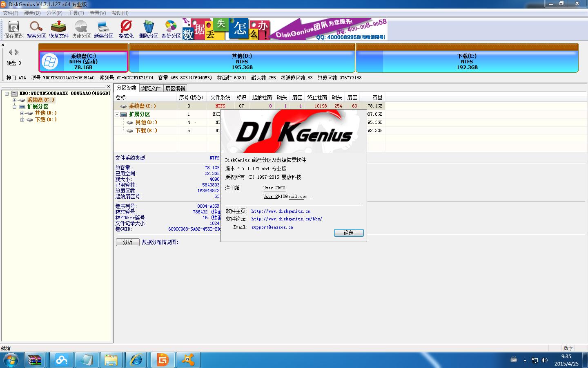The height and width of the screenshot is (368, 588).
Task: Click the 格式化 format icon
Action: (126, 29)
